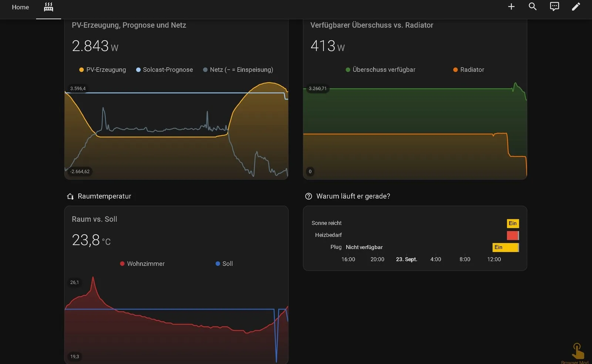Click the Nicht verfügbar Plug state
The width and height of the screenshot is (592, 364).
pos(364,247)
